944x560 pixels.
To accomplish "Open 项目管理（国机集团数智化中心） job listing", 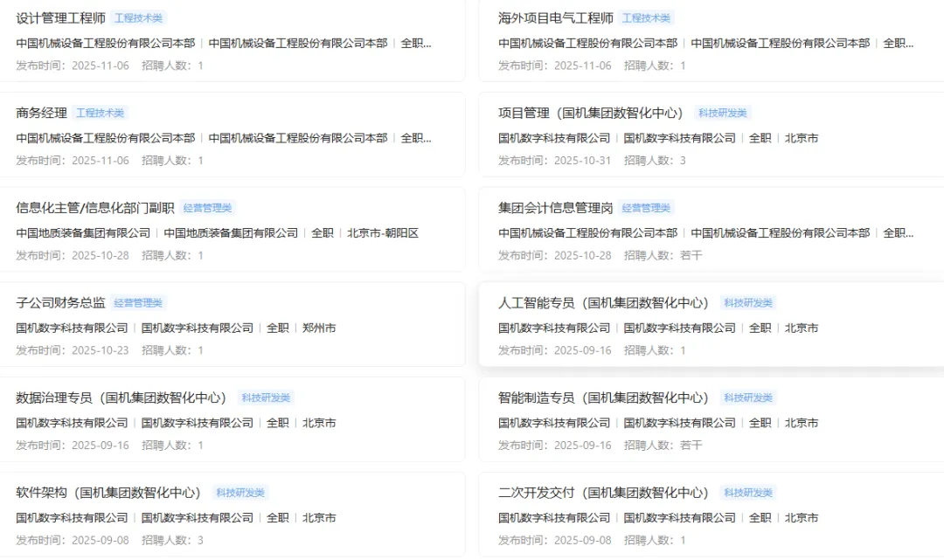I will point(591,113).
